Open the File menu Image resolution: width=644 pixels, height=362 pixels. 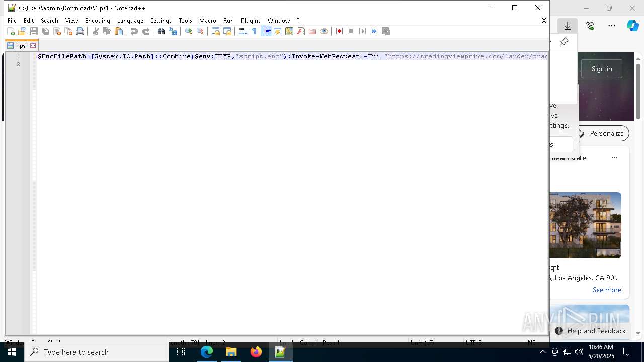[x=12, y=21]
